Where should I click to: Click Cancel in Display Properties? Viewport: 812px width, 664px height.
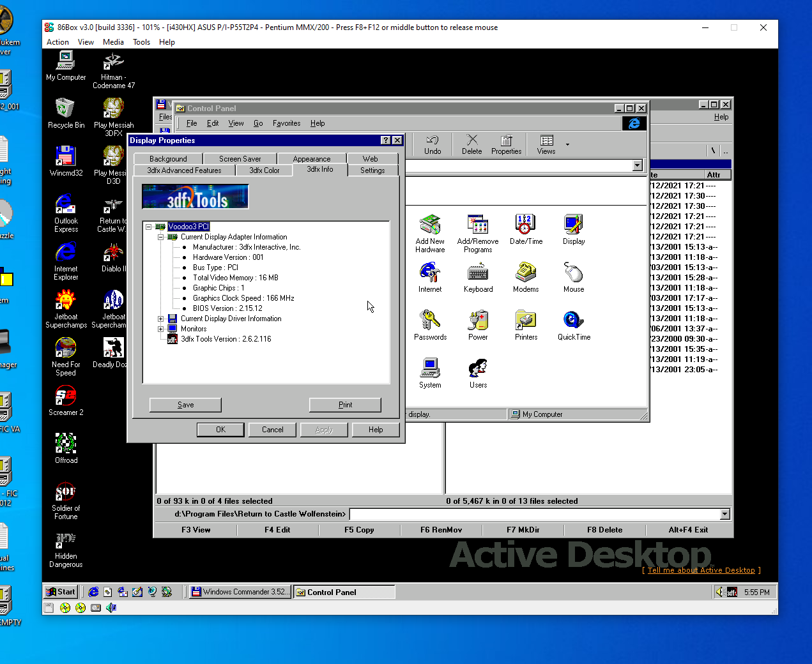272,430
